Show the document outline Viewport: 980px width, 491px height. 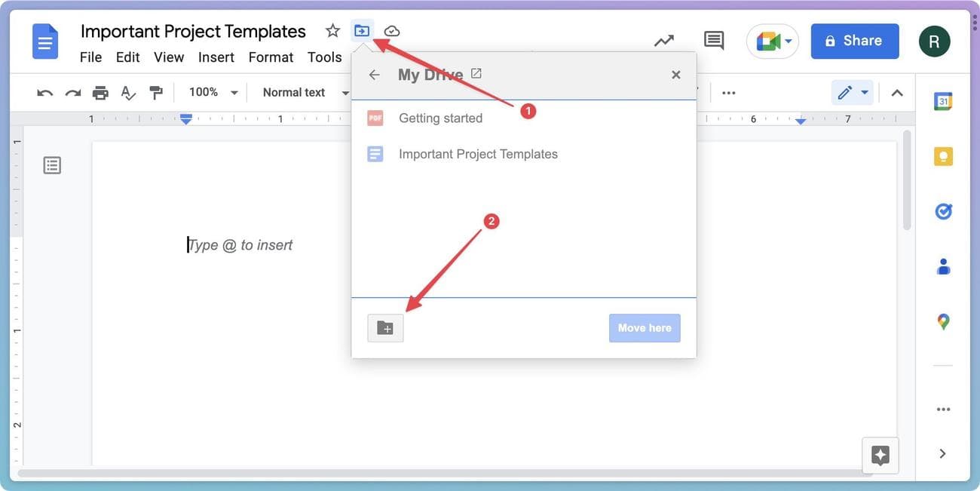52,165
